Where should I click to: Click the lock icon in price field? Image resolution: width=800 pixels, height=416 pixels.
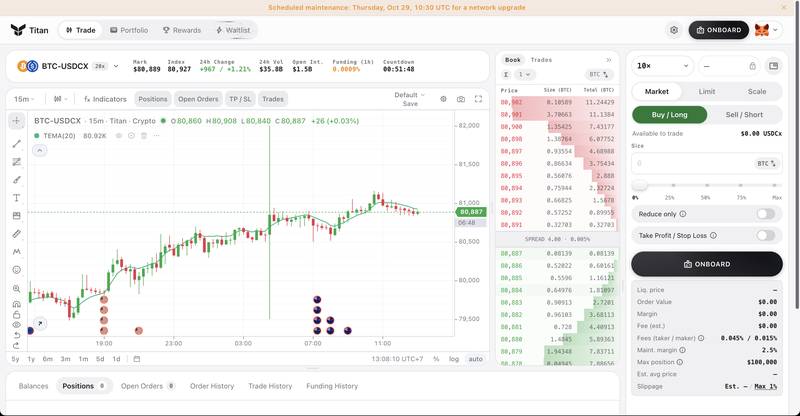pos(753,66)
